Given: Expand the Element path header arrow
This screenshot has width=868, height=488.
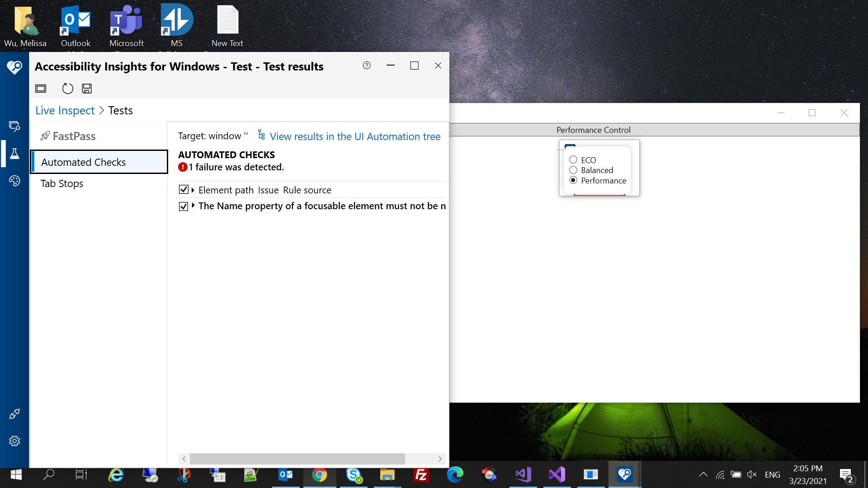Looking at the screenshot, I should (x=193, y=190).
